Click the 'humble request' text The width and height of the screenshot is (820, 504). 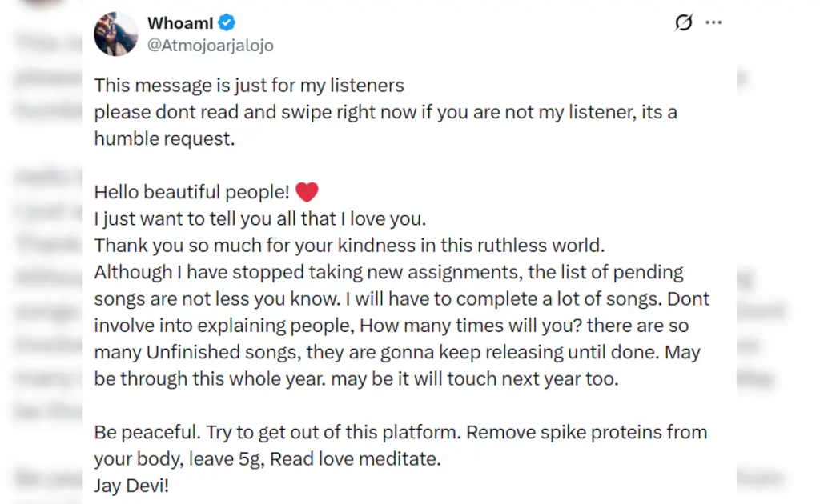165,138
